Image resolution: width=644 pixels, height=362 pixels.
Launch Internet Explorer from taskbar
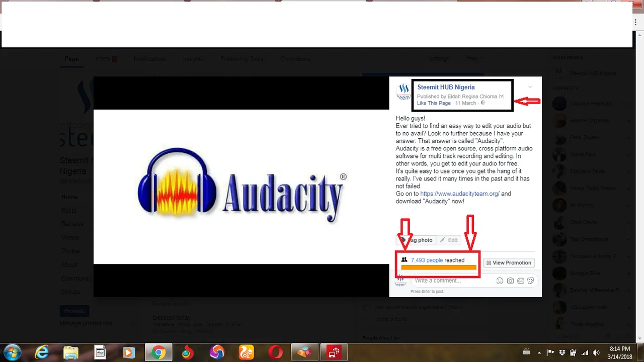[x=42, y=352]
